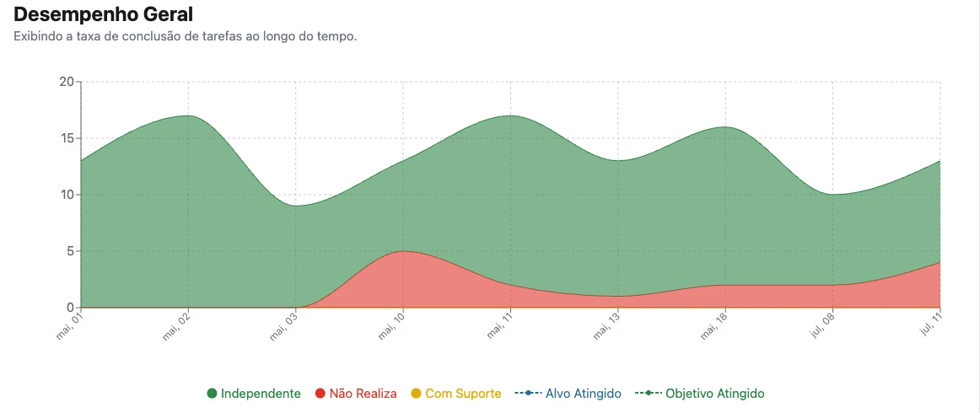Click the mai, 18 x-axis date label
This screenshot has height=413, width=980.
(713, 327)
